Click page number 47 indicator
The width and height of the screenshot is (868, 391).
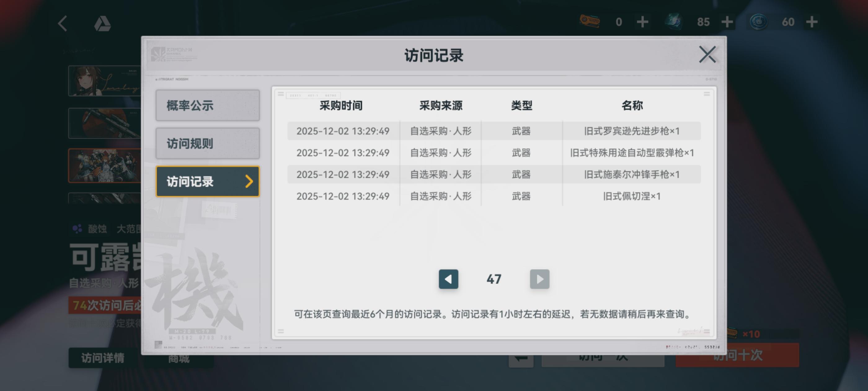(x=494, y=279)
